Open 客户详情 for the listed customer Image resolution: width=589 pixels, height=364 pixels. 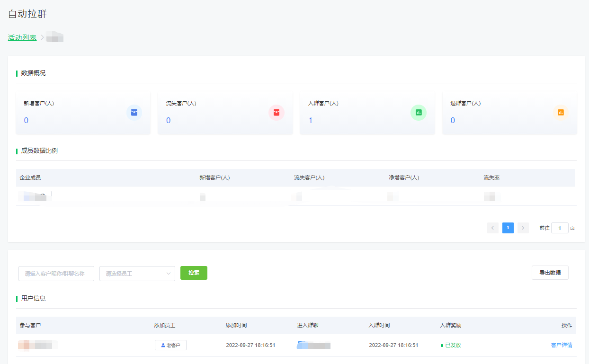point(561,345)
